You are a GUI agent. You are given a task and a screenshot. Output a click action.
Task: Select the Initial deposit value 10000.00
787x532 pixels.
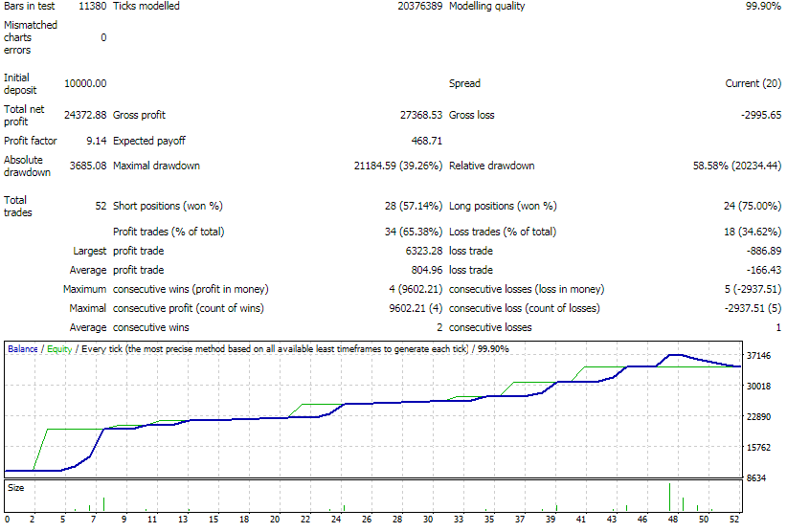(x=85, y=84)
